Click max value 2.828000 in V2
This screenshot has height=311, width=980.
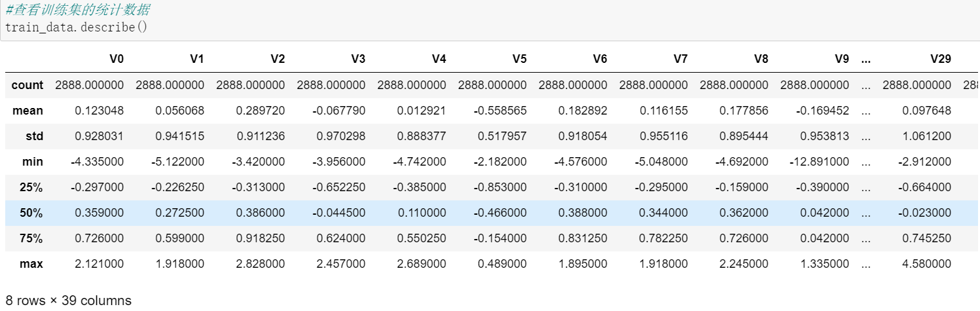pyautogui.click(x=261, y=264)
